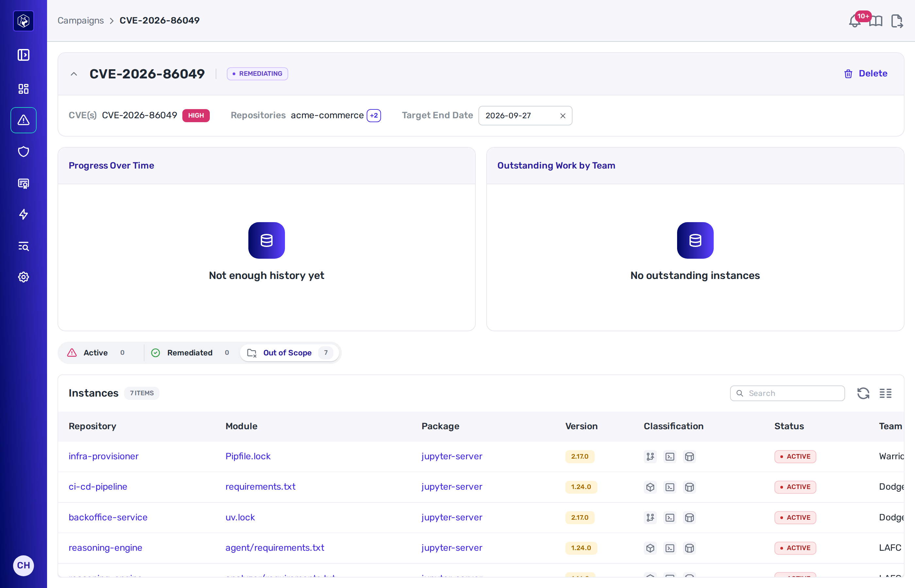
Task: Delete the campaign
Action: (x=865, y=74)
